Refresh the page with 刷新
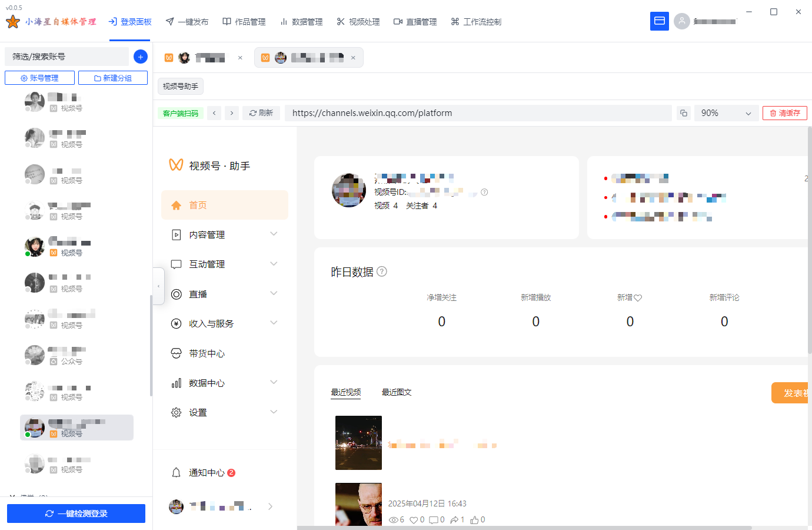This screenshot has height=530, width=812. pos(261,112)
